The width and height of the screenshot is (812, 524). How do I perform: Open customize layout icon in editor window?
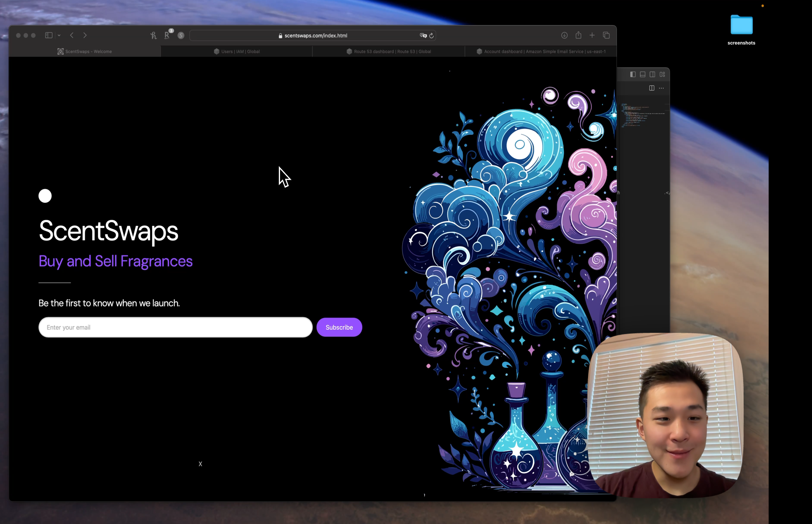(x=662, y=74)
